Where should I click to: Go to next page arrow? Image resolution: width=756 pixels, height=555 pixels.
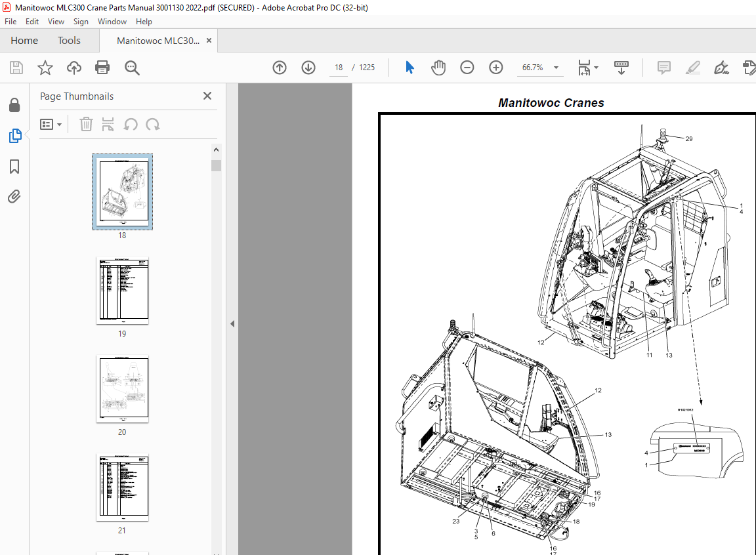pyautogui.click(x=308, y=68)
